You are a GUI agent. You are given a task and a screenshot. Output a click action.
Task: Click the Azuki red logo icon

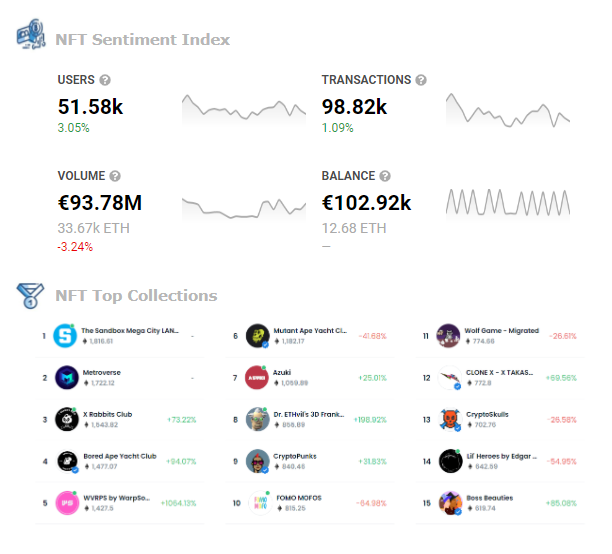(256, 378)
